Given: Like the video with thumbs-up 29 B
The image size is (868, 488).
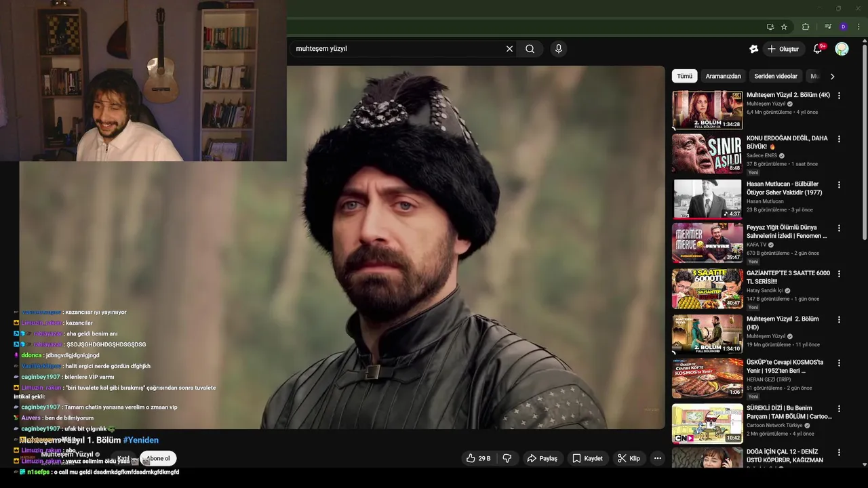Looking at the screenshot, I should pyautogui.click(x=478, y=458).
